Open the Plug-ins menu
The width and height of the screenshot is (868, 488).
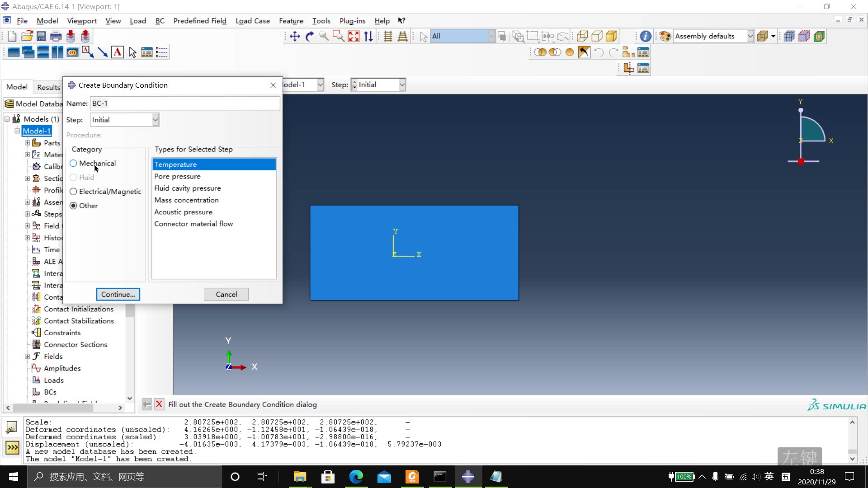point(352,21)
